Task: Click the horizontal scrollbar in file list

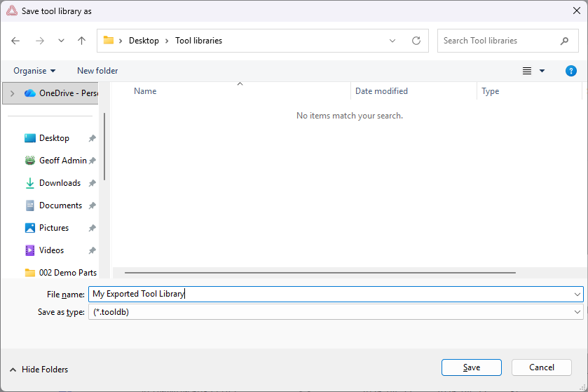Action: click(x=320, y=273)
